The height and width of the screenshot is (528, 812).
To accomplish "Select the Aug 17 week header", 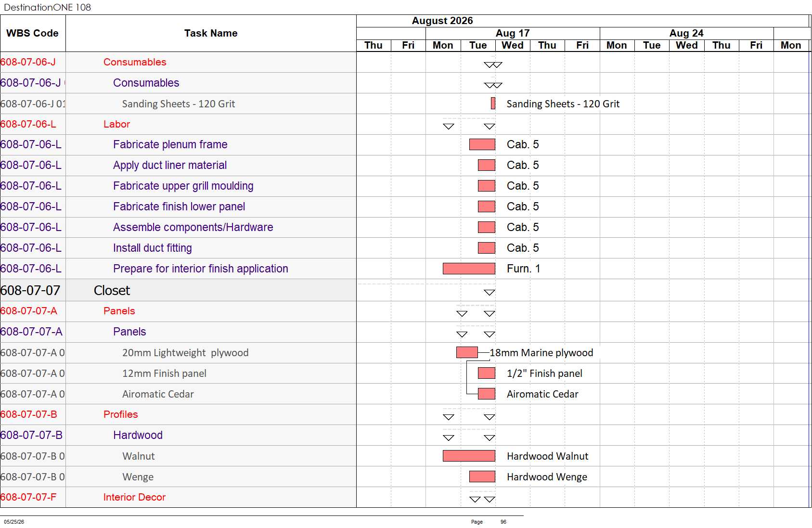I will click(513, 33).
